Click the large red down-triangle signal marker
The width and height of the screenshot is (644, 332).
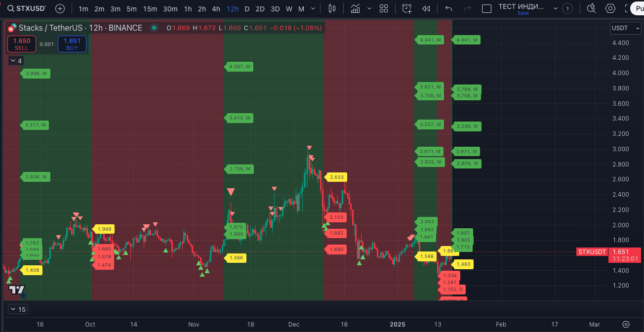pos(231,192)
